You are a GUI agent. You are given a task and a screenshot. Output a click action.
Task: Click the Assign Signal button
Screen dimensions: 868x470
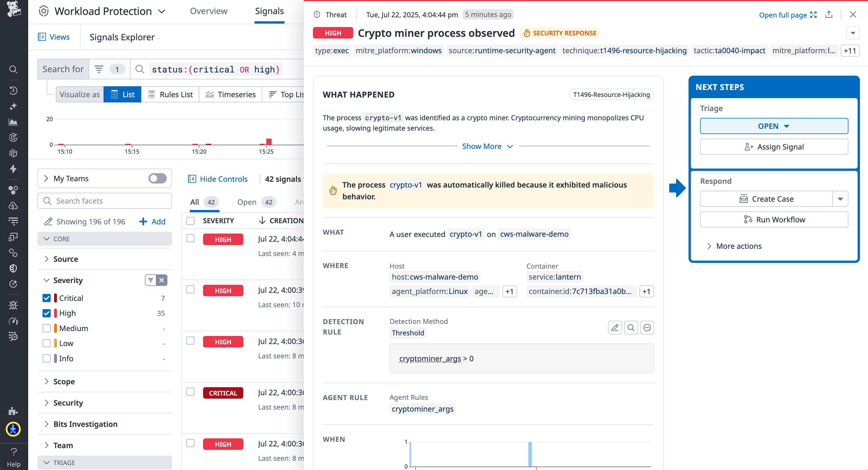click(x=774, y=147)
